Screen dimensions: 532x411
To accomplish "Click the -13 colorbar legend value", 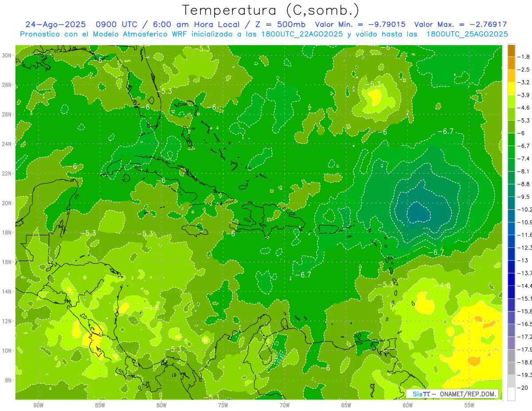I will pos(523,260).
